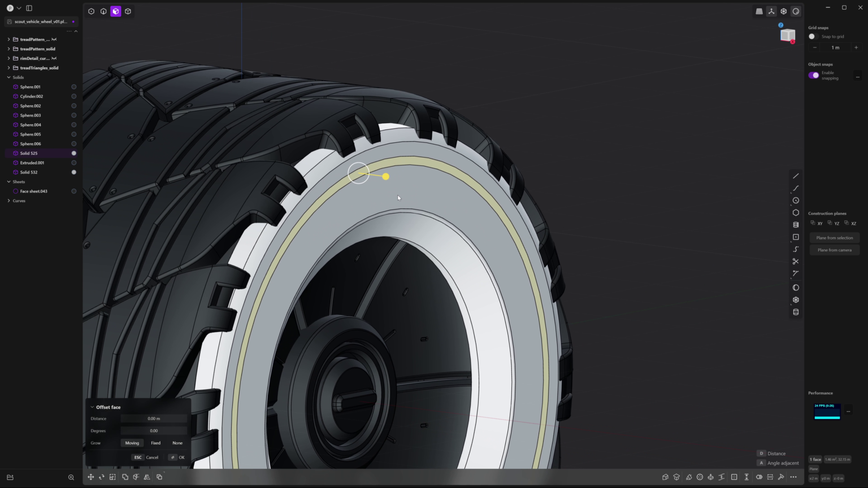Collapse the Solids group

pyautogui.click(x=8, y=77)
